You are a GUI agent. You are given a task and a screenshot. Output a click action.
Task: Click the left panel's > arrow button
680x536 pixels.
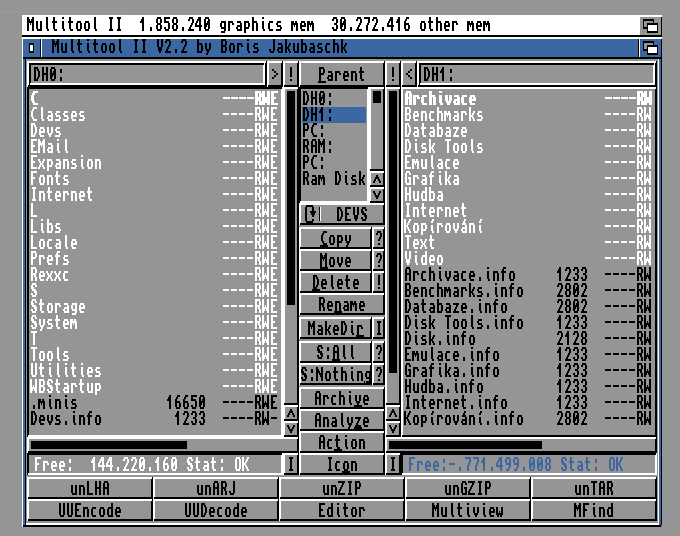(275, 74)
